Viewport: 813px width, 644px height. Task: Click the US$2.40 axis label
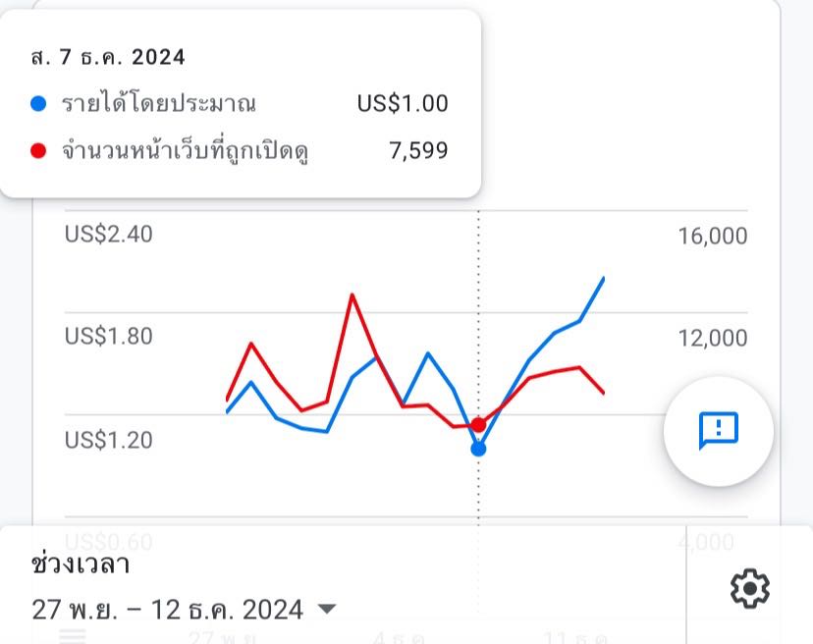[108, 235]
